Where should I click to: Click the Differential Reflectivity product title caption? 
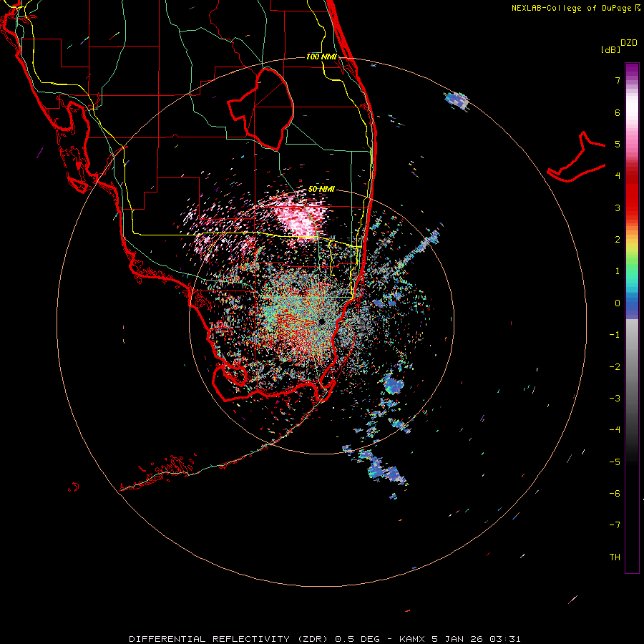pyautogui.click(x=325, y=639)
